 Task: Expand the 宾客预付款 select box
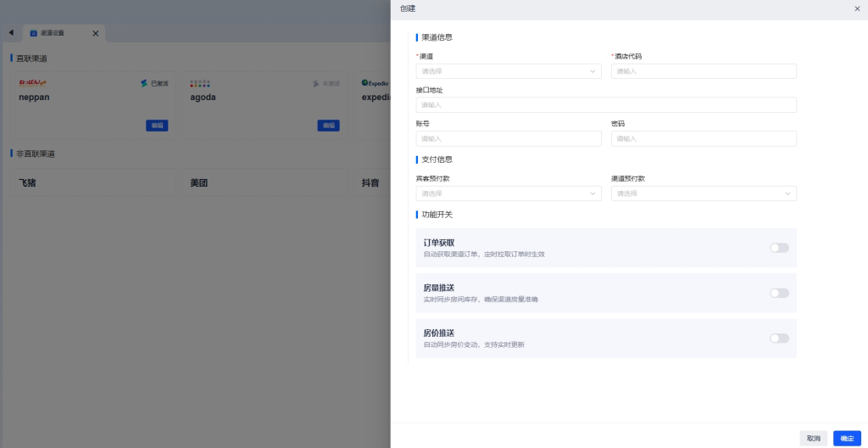tap(509, 193)
